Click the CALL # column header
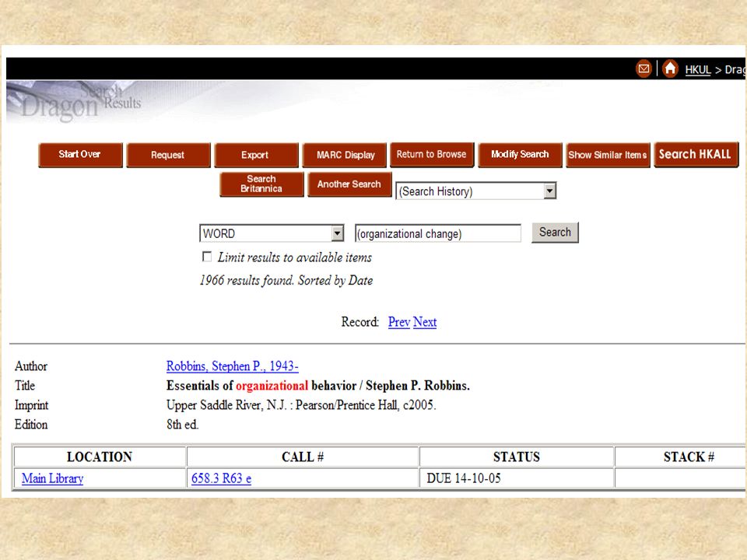The image size is (747, 560). [x=303, y=457]
